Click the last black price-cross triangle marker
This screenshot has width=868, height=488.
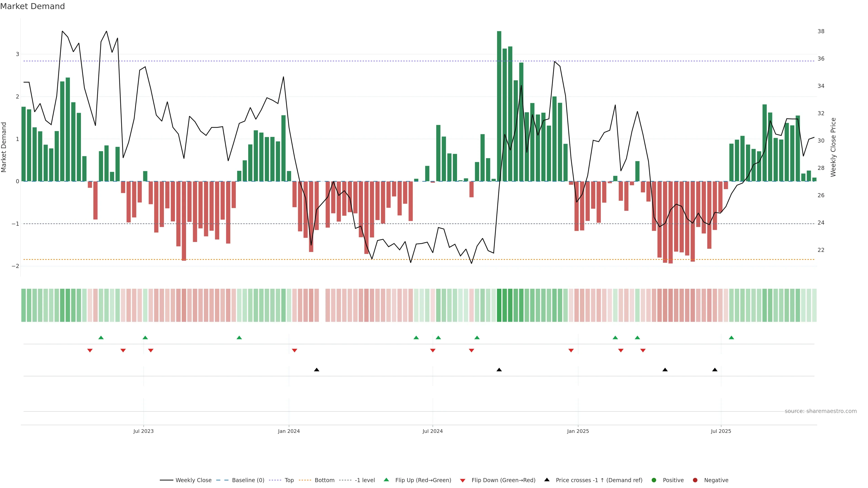point(715,370)
